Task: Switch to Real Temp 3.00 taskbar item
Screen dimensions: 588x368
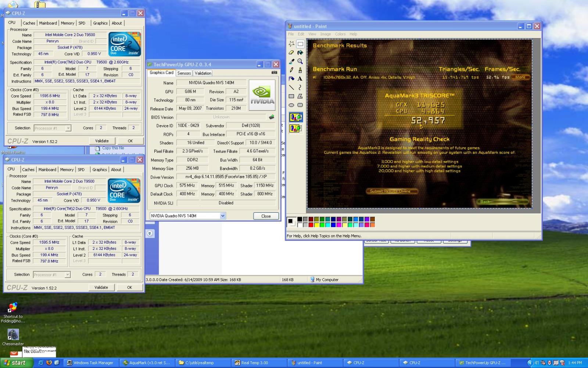Action: [x=259, y=363]
